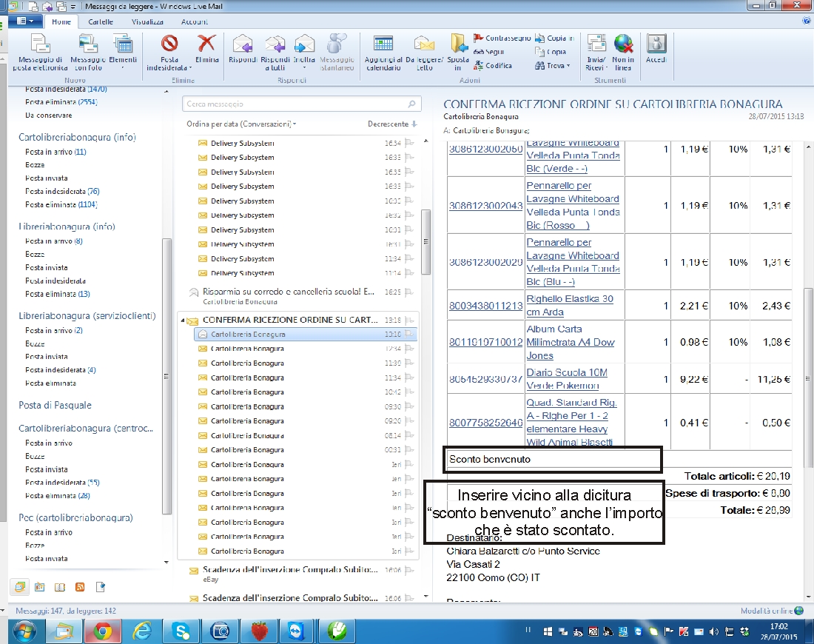Mark as Posta indesiderata
This screenshot has width=814, height=644.
(169, 52)
